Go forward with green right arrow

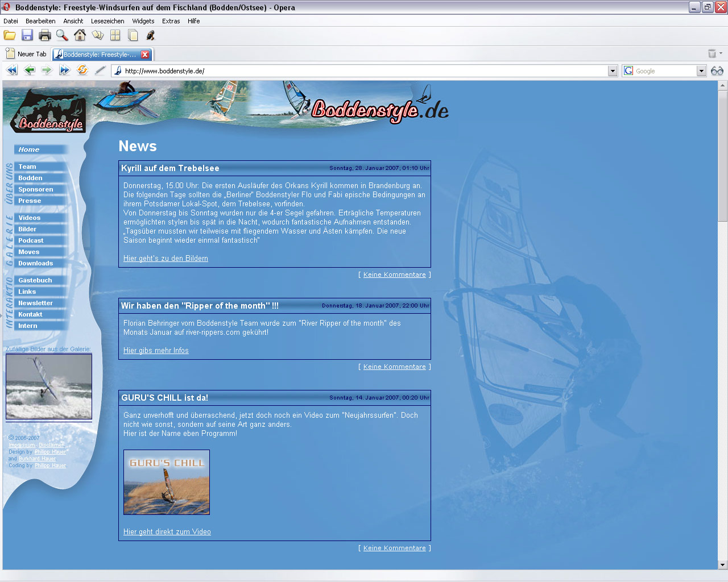coord(47,70)
